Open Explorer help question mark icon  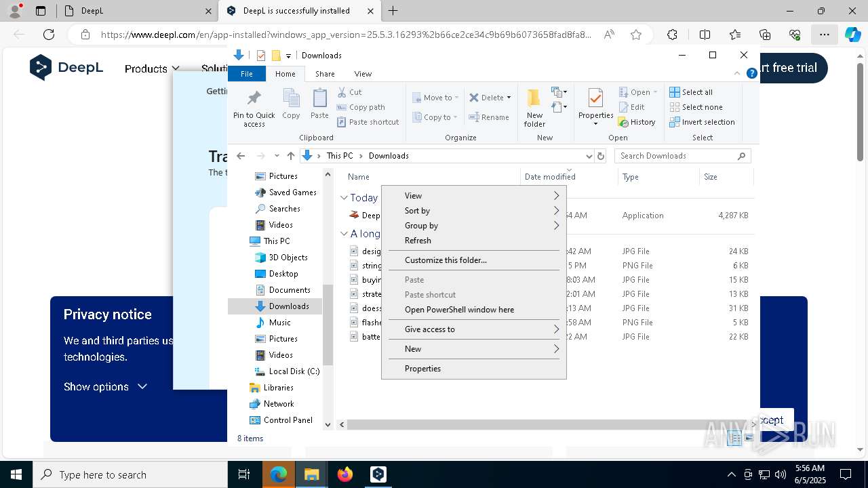click(x=751, y=73)
